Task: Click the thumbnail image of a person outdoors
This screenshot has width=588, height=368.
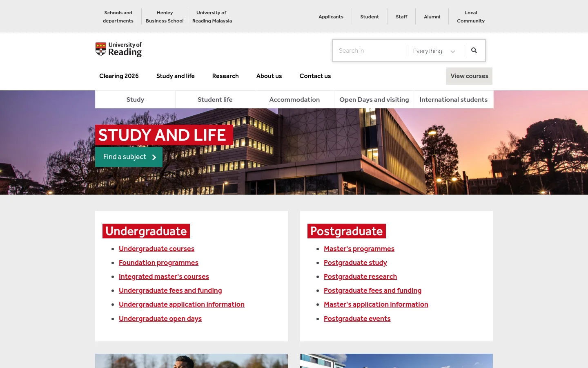Action: tap(192, 361)
